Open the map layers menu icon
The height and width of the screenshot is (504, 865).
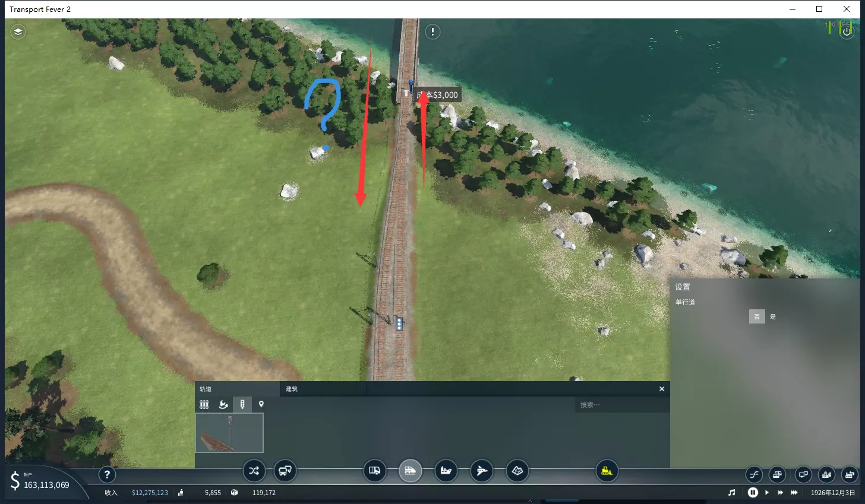[18, 31]
